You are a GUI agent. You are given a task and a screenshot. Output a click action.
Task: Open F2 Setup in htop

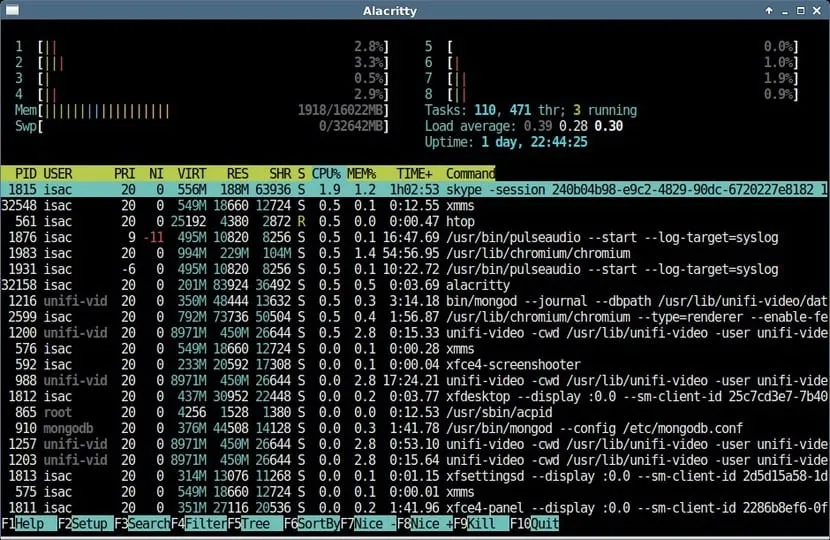click(x=85, y=524)
